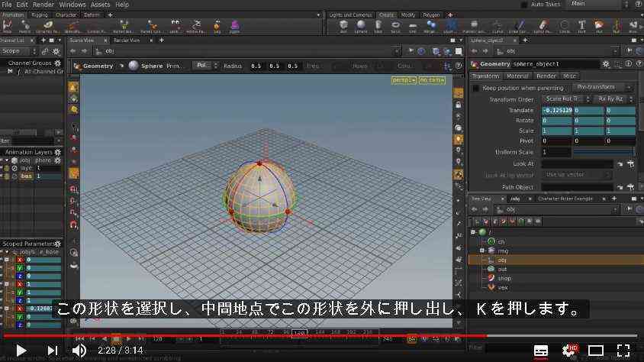Switch to the Polygon shelf tab
The height and width of the screenshot is (362, 644).
[x=431, y=15]
